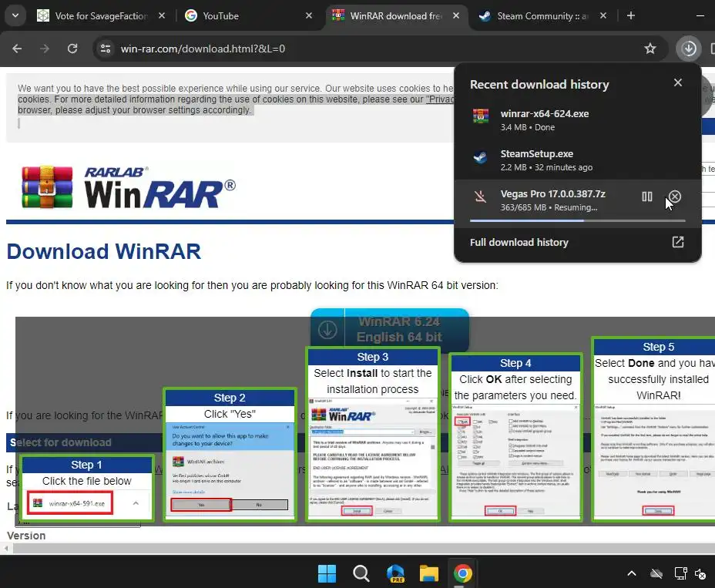Click the winrar-x64-624.exe file icon
The width and height of the screenshot is (715, 588).
click(481, 116)
